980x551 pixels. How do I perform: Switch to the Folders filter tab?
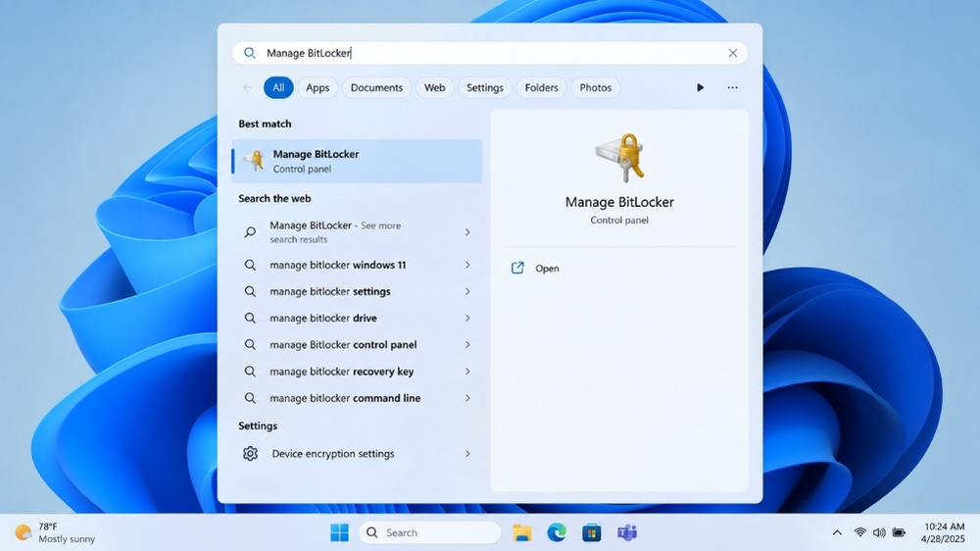click(x=541, y=87)
